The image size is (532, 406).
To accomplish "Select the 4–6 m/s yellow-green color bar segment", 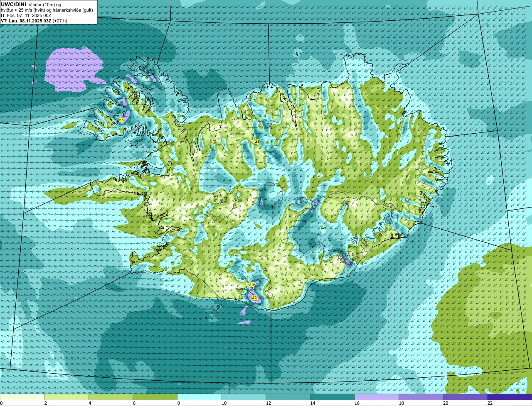I will pyautogui.click(x=111, y=397).
